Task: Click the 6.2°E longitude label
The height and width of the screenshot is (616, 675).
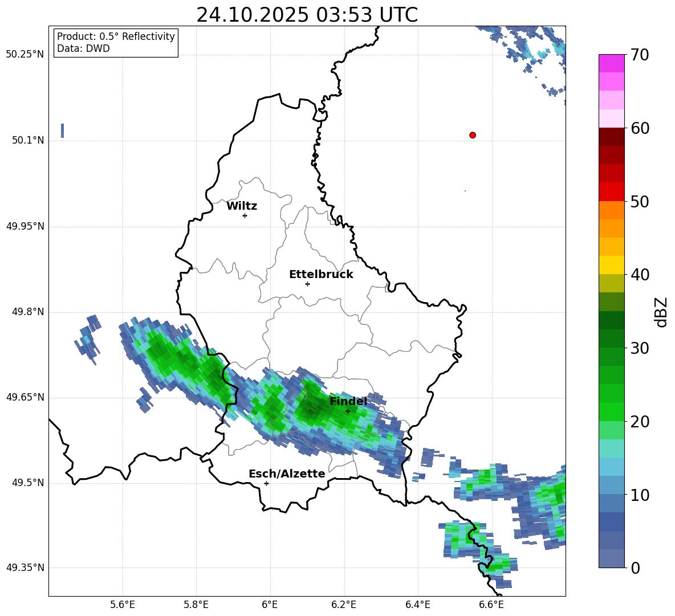Action: tap(344, 605)
